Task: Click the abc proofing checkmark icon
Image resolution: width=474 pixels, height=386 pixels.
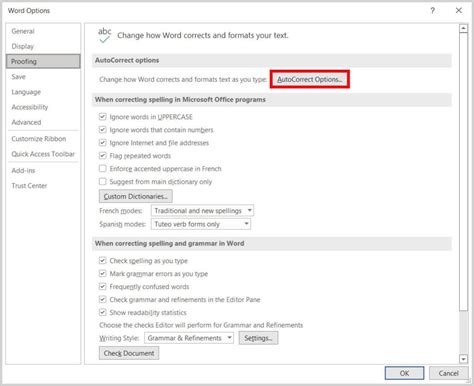Action: click(104, 35)
